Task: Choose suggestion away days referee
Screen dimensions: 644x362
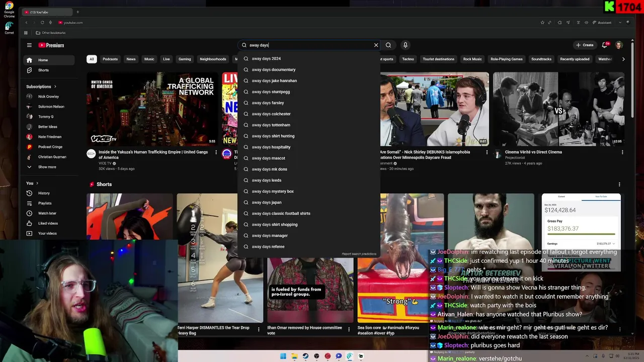Action: 309,246
